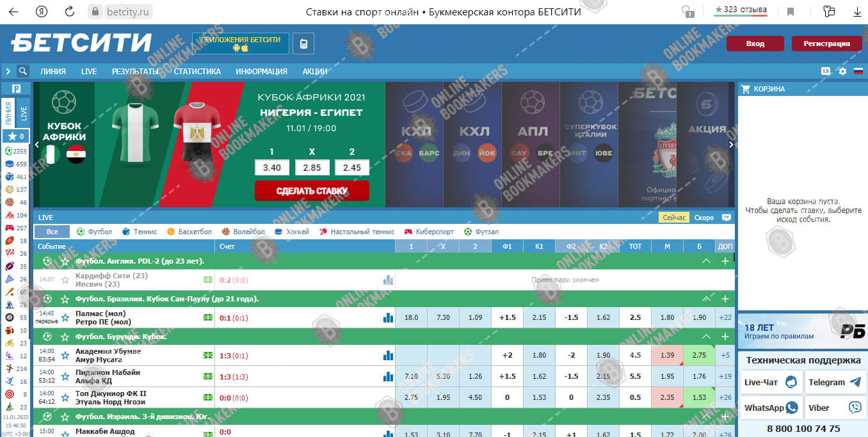Click the Russian flag language icon
Viewport: 868px width, 437px height.
click(858, 71)
